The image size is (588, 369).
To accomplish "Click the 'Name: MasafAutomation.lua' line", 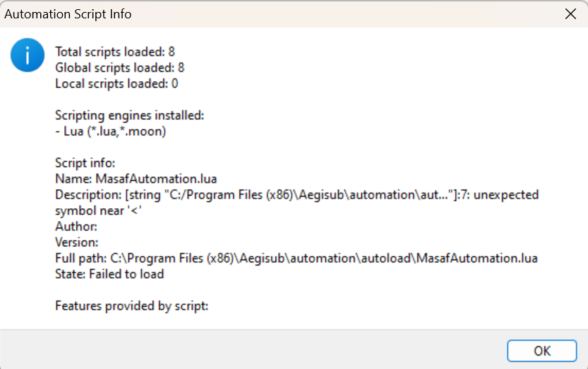I will coord(140,179).
